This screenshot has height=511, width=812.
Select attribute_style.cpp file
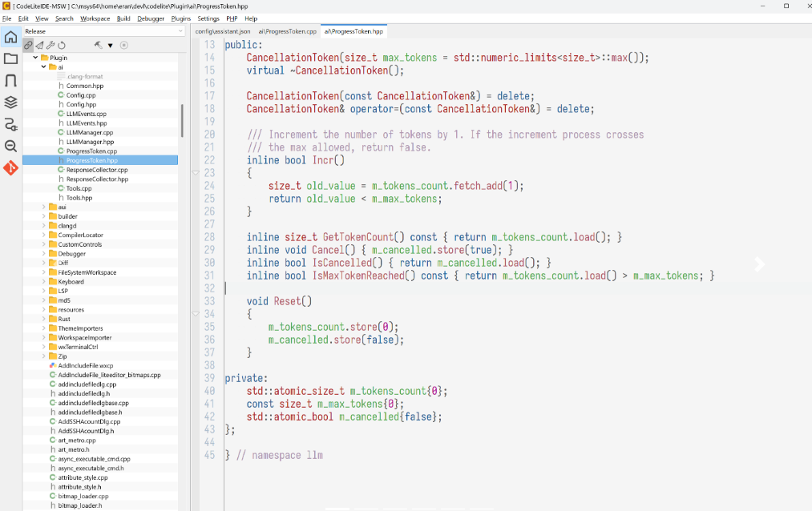(x=83, y=477)
